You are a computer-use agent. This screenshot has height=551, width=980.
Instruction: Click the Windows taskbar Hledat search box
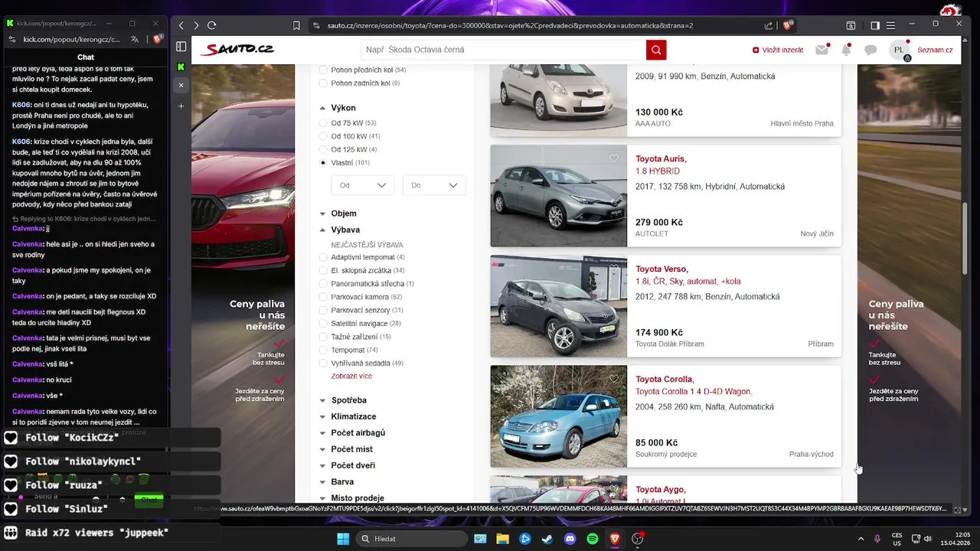(x=413, y=539)
